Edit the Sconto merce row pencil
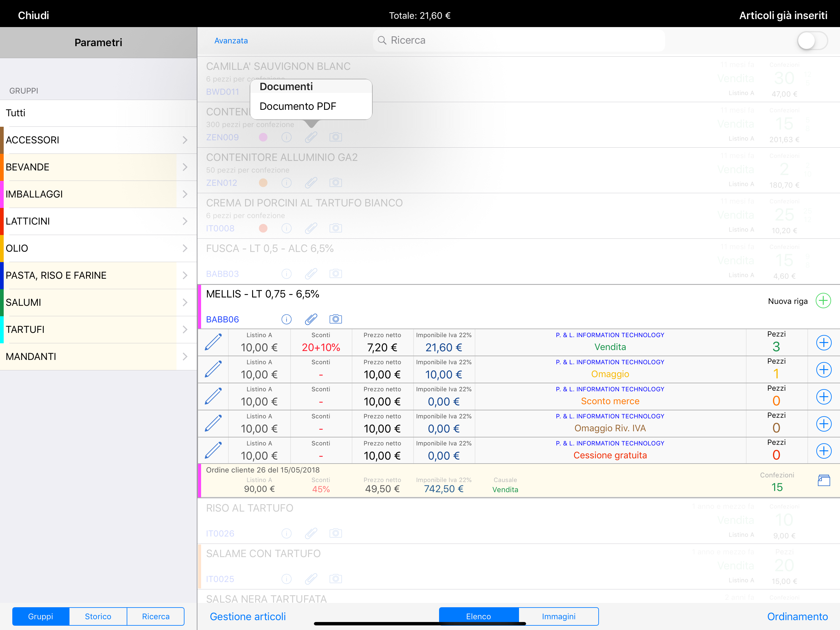Screen dimensions: 840x630 point(213,396)
